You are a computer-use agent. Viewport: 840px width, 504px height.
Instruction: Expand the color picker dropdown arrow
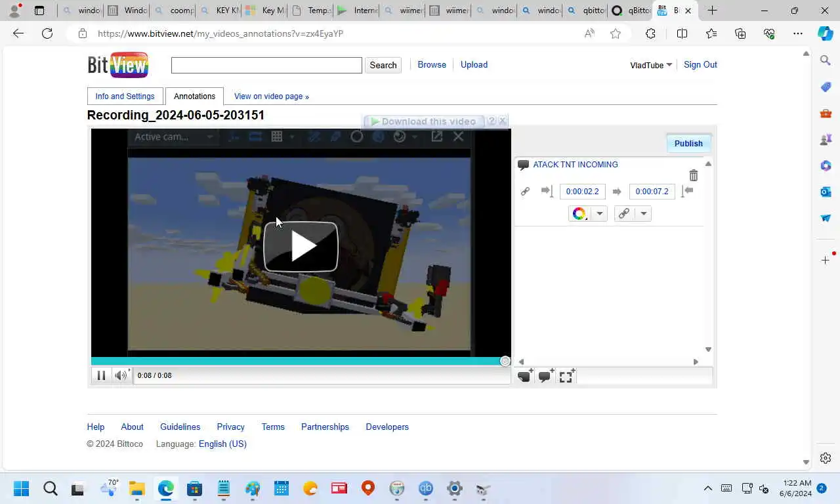pos(599,213)
